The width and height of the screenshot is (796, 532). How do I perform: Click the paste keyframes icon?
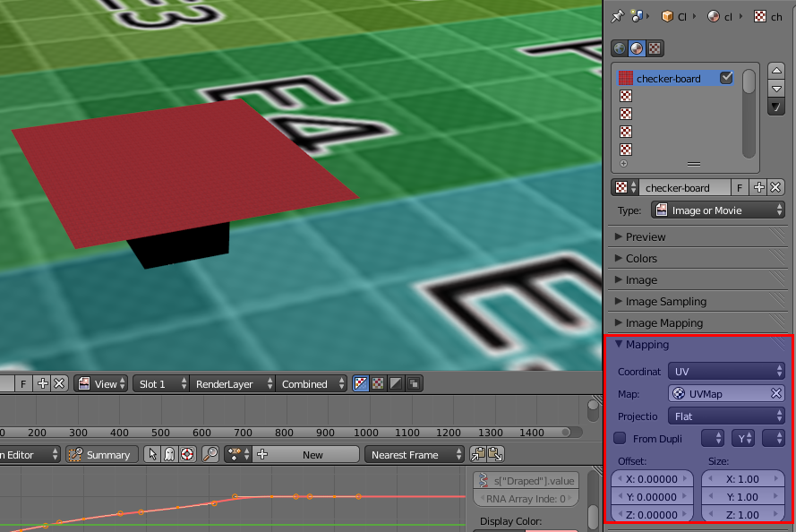click(x=494, y=455)
